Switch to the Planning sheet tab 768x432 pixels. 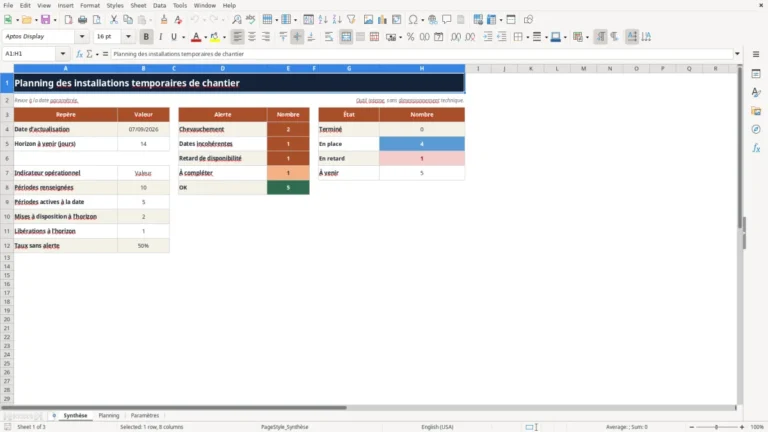click(109, 415)
